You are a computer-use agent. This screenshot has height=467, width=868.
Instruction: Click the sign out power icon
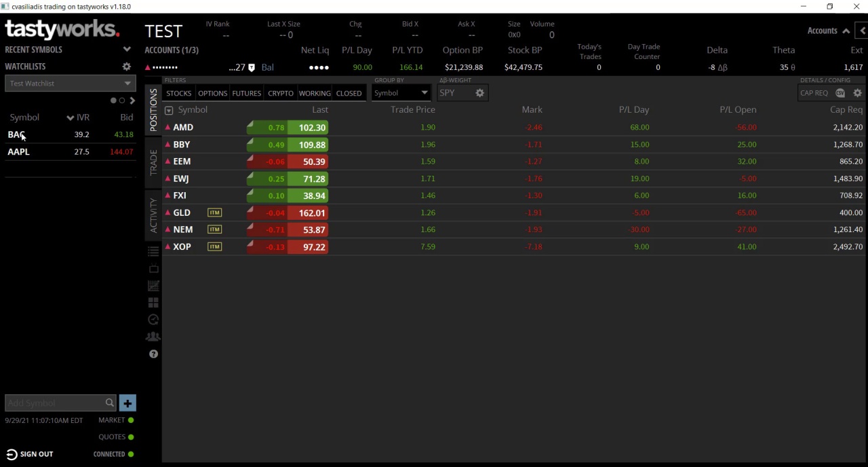[12, 454]
